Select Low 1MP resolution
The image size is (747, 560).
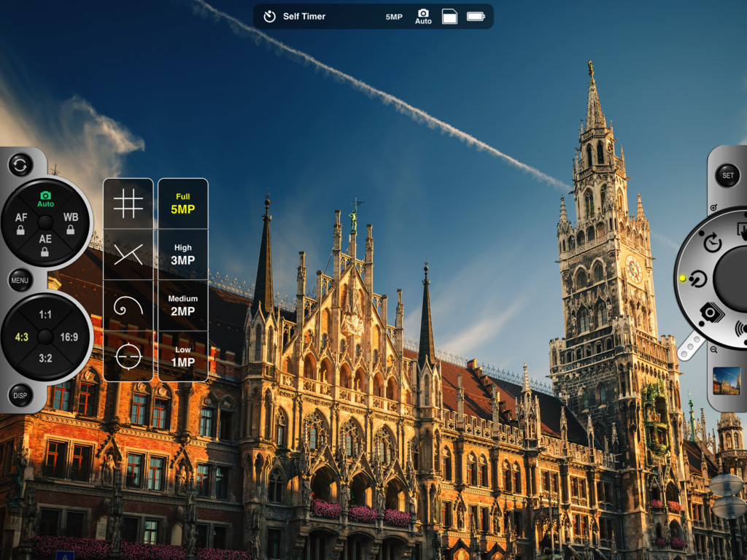[x=183, y=357]
